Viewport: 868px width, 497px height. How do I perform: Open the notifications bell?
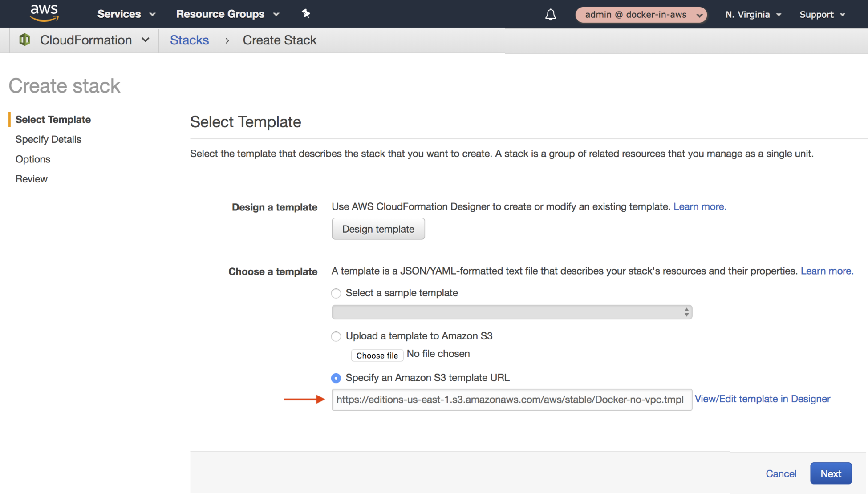click(x=551, y=15)
